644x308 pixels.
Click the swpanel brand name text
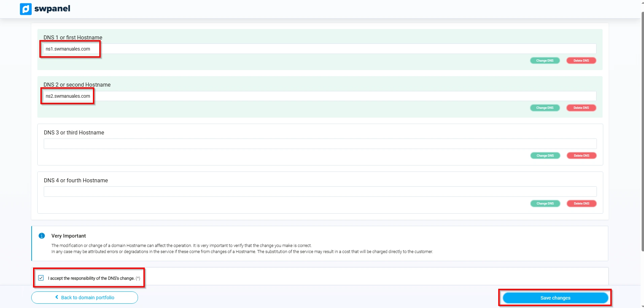tap(52, 8)
